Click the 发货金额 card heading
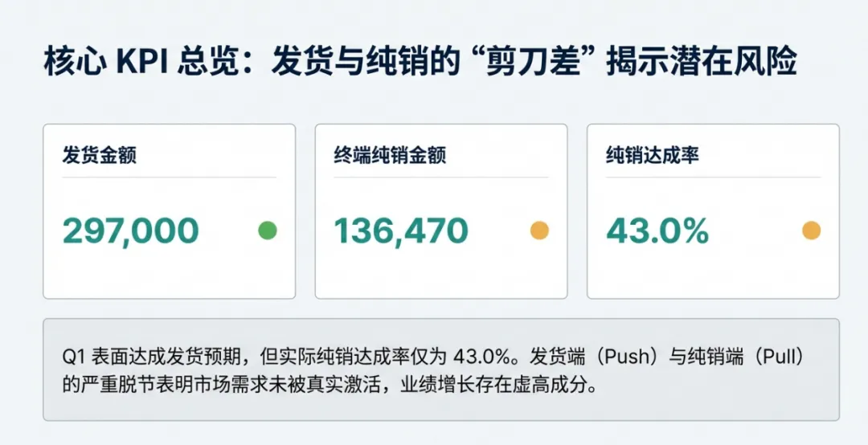Viewport: 868px width, 445px height. 99,155
